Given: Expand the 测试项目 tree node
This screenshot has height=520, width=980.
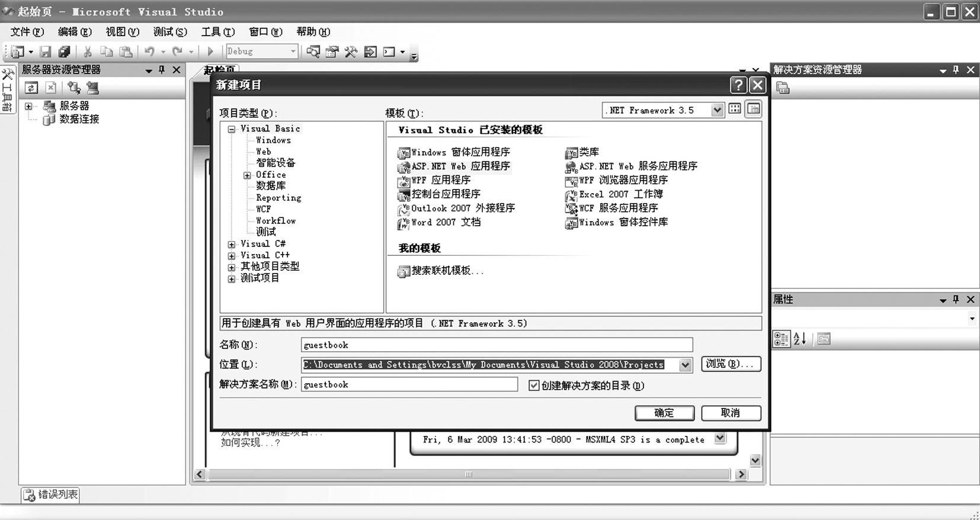Looking at the screenshot, I should (x=232, y=278).
